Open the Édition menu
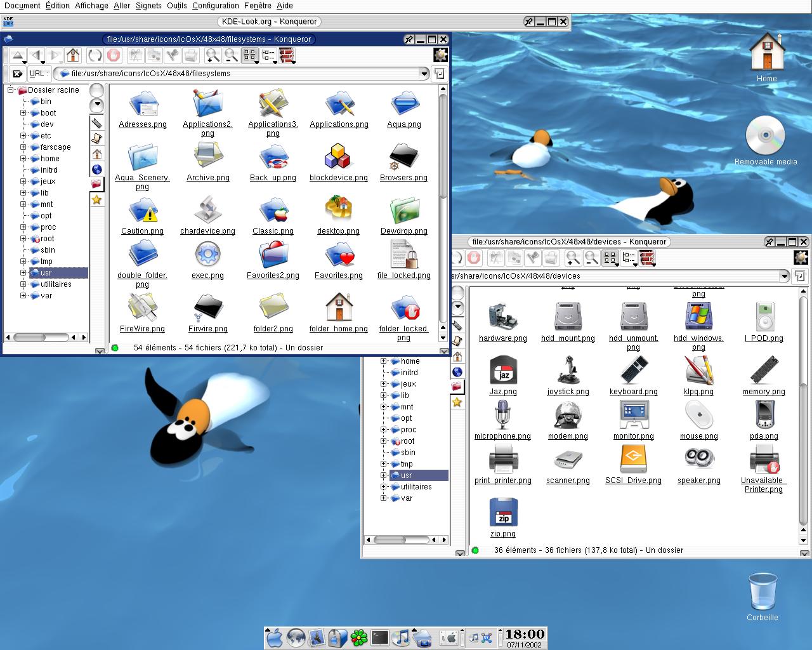Viewport: 812px width, 650px height. [x=58, y=6]
